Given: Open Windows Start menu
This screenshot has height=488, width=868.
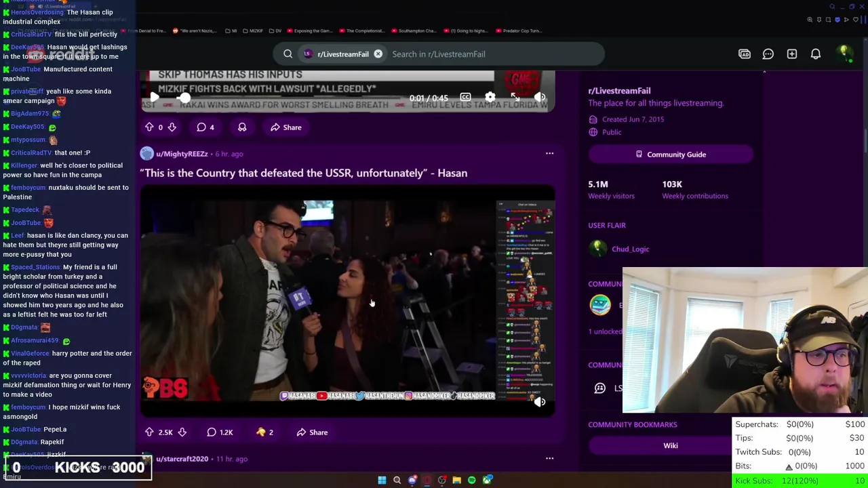Looking at the screenshot, I should tap(382, 481).
